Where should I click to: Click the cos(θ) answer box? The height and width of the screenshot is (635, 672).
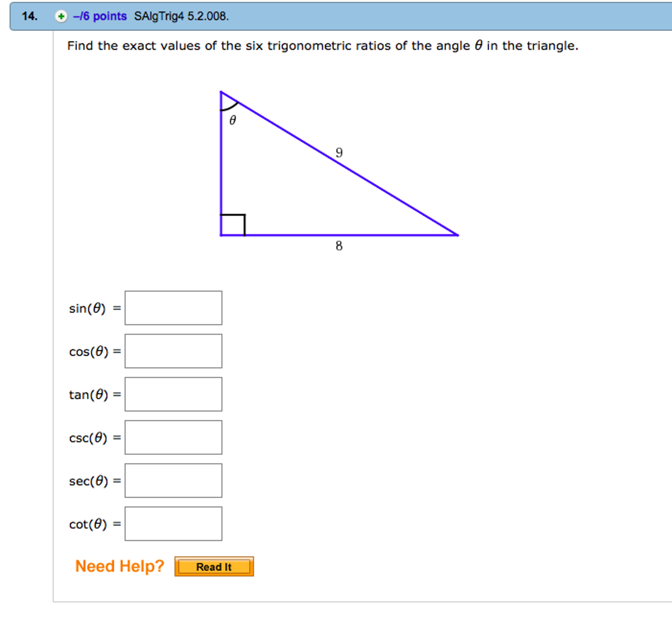173,351
